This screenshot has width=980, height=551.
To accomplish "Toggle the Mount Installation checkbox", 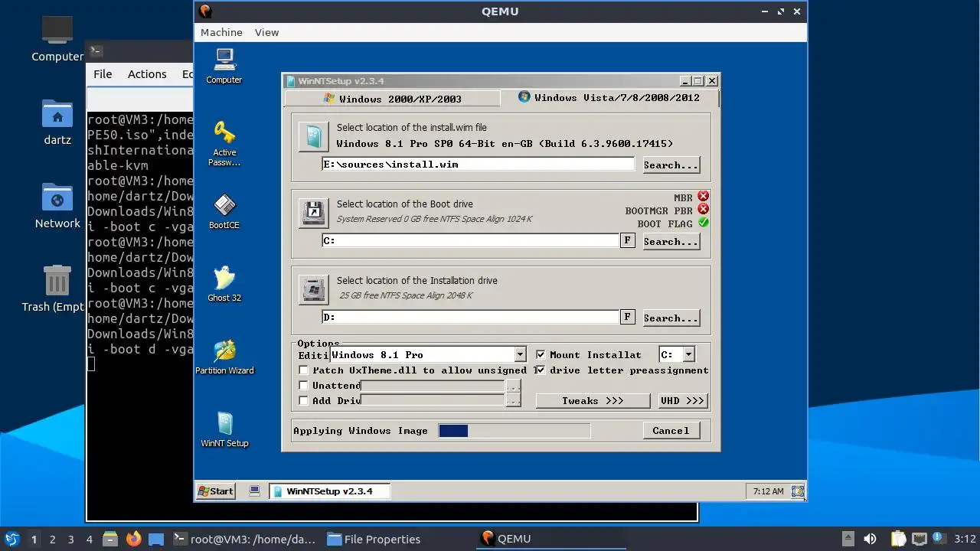I will (x=541, y=354).
